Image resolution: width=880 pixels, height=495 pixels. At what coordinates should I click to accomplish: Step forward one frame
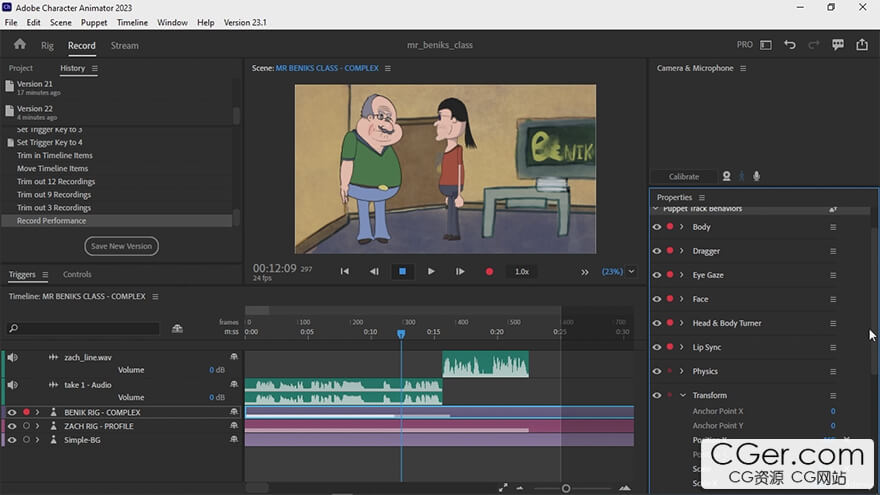coord(460,272)
